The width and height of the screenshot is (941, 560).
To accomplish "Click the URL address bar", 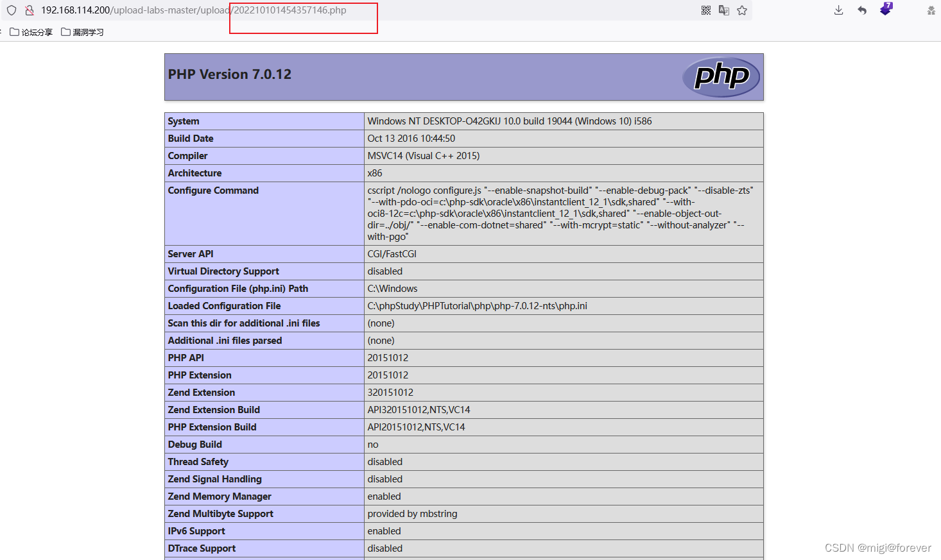I will pyautogui.click(x=385, y=10).
